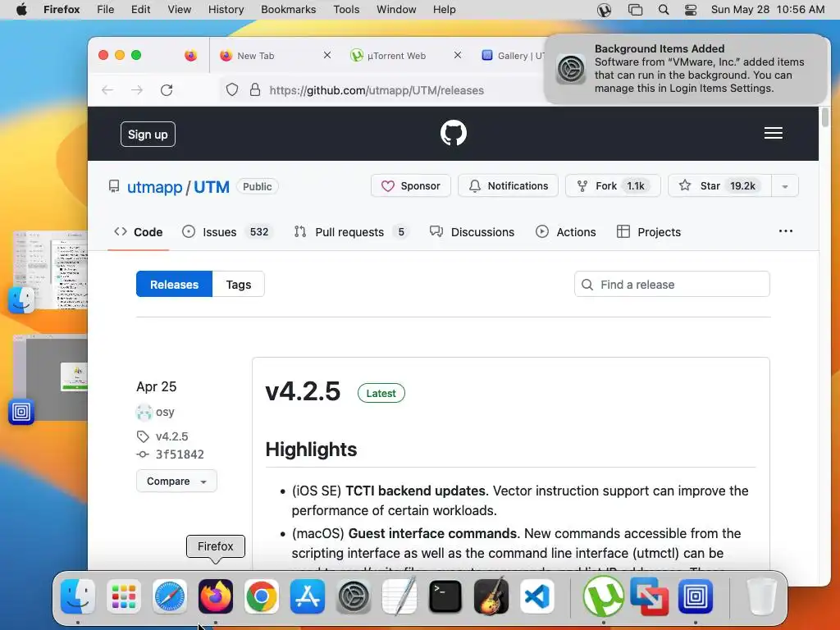Fork the UTM repository
Screen dimensions: 840x630
[613, 186]
